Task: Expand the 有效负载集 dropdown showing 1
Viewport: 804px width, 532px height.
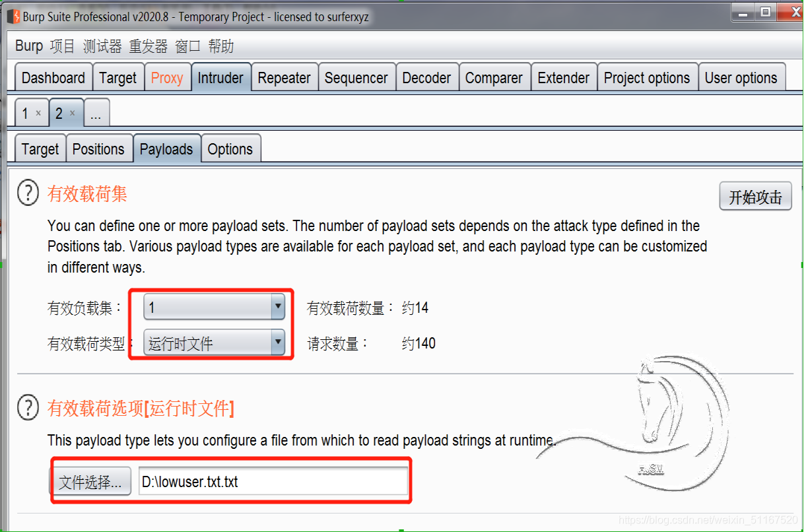Action: pyautogui.click(x=215, y=308)
